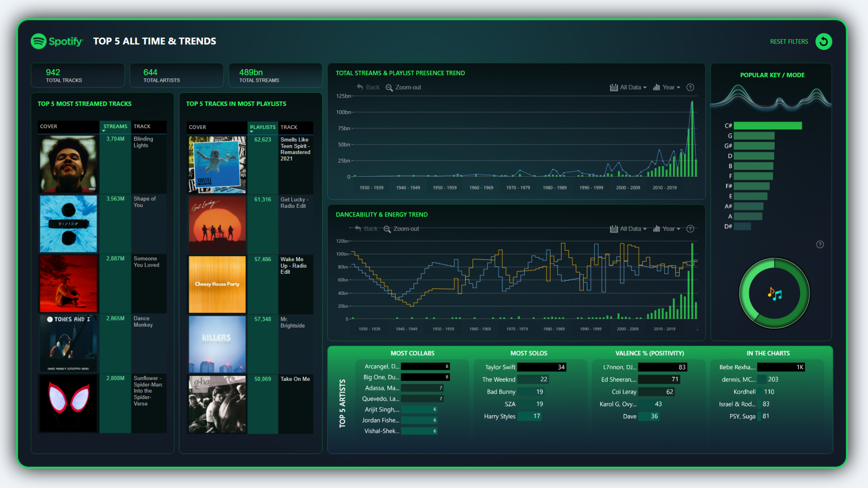Viewport: 868px width, 488px height.
Task: Click the Blinding Lights album cover thumbnail
Action: point(68,164)
